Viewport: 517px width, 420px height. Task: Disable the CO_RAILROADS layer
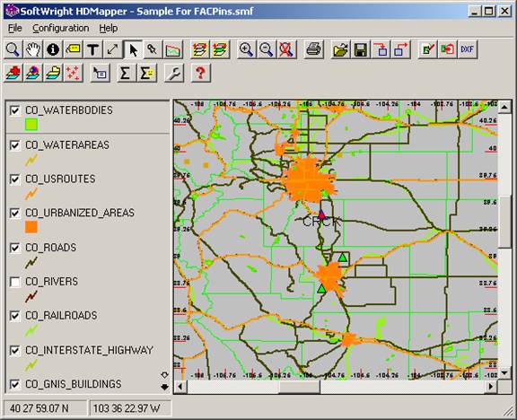coord(15,316)
